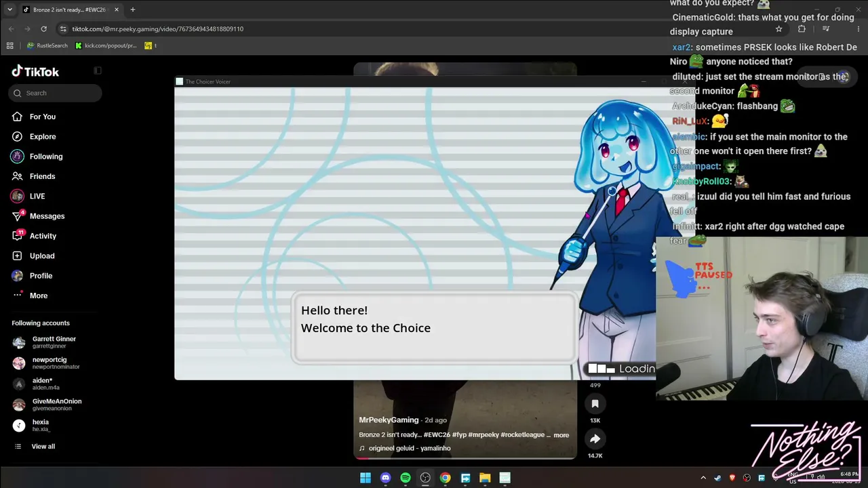
Task: Open aiden* account in Following list
Action: pyautogui.click(x=36, y=384)
